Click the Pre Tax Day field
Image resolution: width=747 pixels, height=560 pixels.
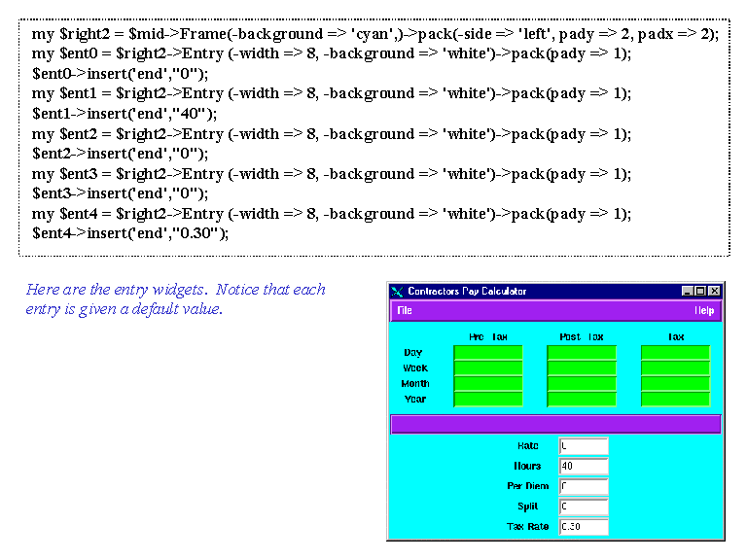(488, 353)
